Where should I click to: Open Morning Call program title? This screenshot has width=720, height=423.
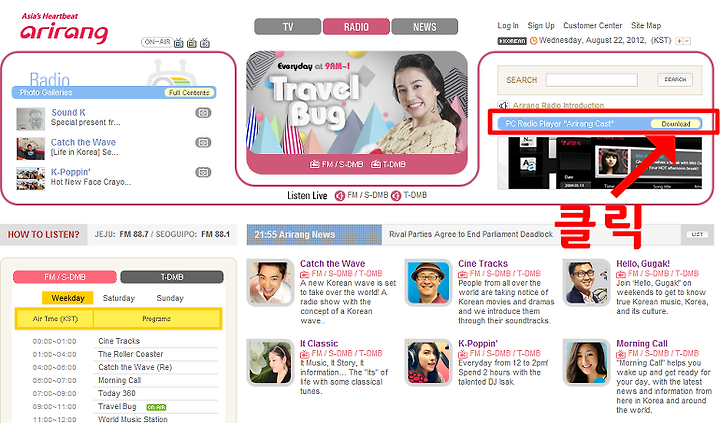pyautogui.click(x=641, y=344)
